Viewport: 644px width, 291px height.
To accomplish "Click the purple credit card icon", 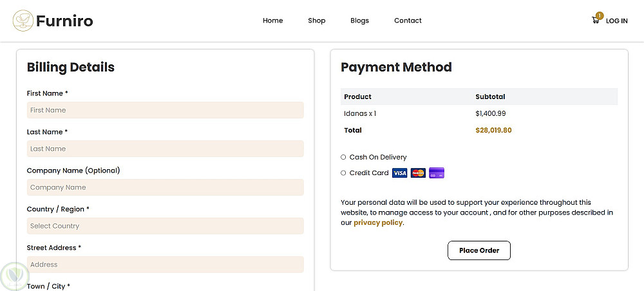I will click(x=437, y=173).
